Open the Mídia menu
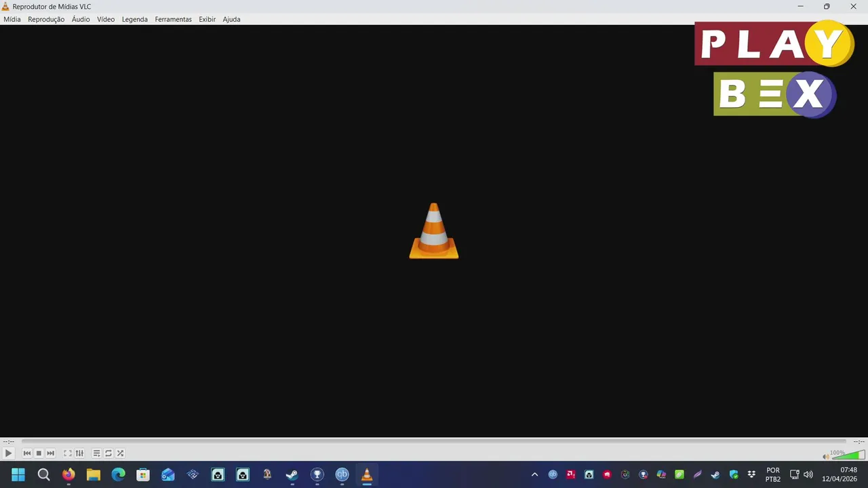Screen dimensions: 868x488 pos(12,19)
